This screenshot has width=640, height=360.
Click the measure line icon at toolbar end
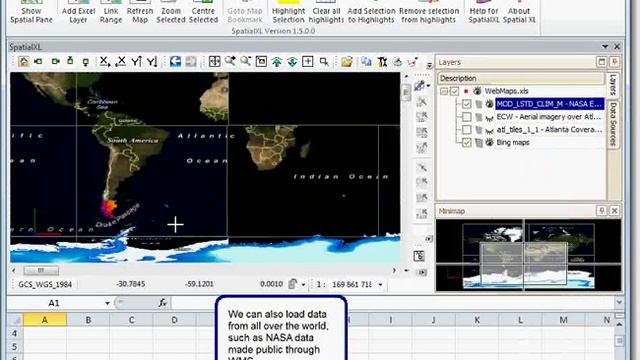413,62
